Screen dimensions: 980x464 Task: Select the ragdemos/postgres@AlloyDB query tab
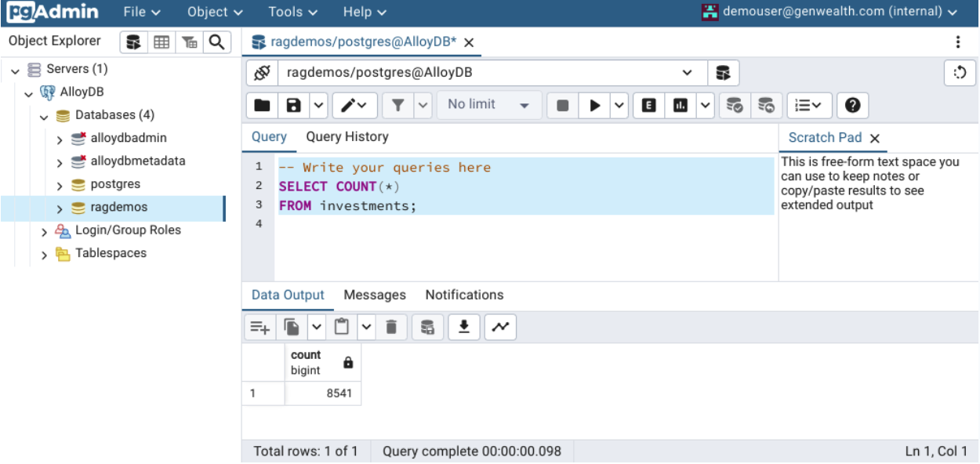click(362, 42)
